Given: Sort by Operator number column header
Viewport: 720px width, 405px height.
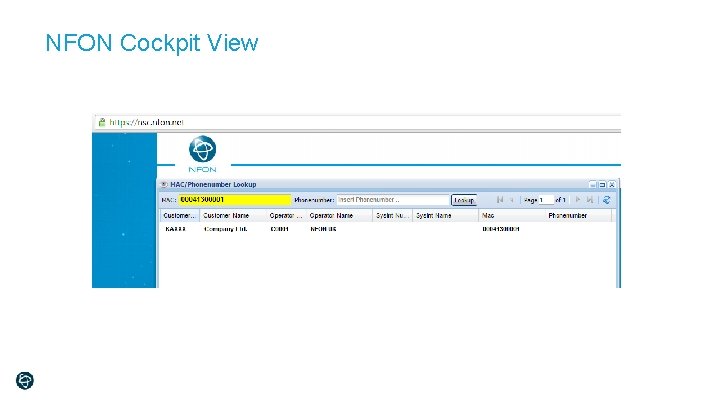Looking at the screenshot, I should (286, 215).
